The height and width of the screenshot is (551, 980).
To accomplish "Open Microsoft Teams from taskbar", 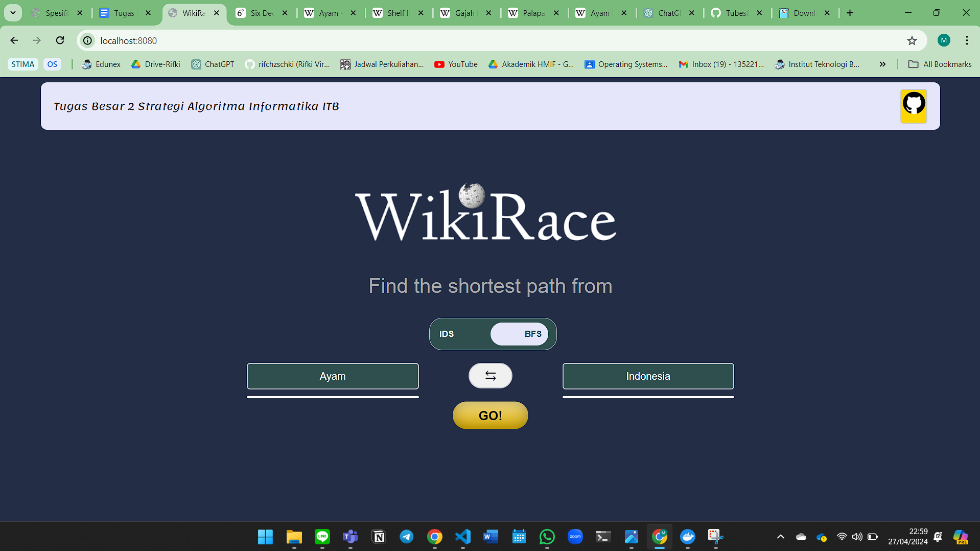I will 350,537.
